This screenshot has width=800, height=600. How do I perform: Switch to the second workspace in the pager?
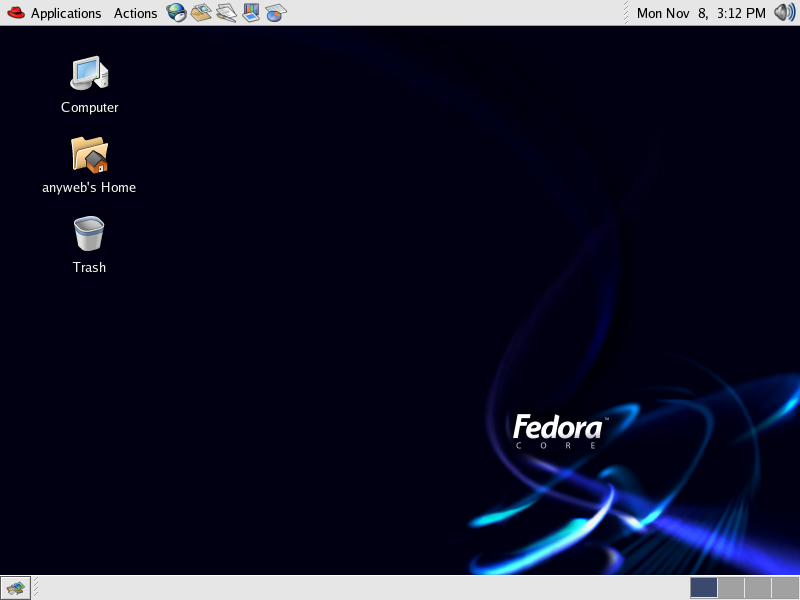[x=731, y=588]
